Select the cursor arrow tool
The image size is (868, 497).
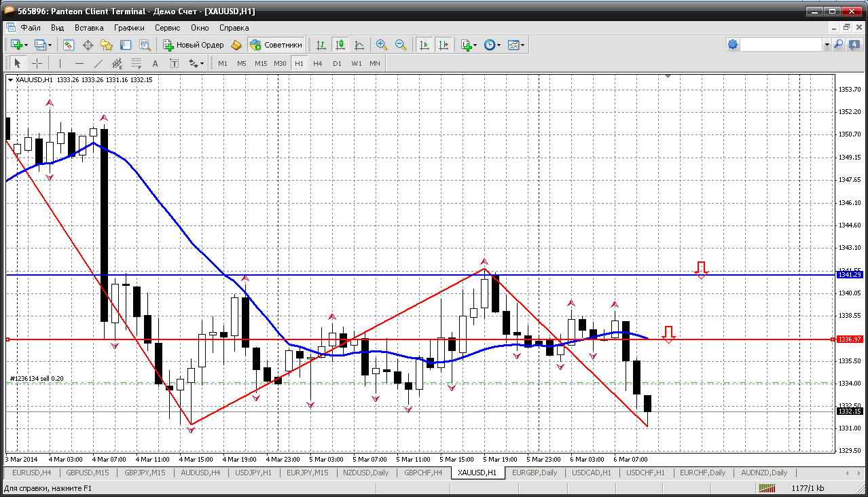(x=18, y=63)
